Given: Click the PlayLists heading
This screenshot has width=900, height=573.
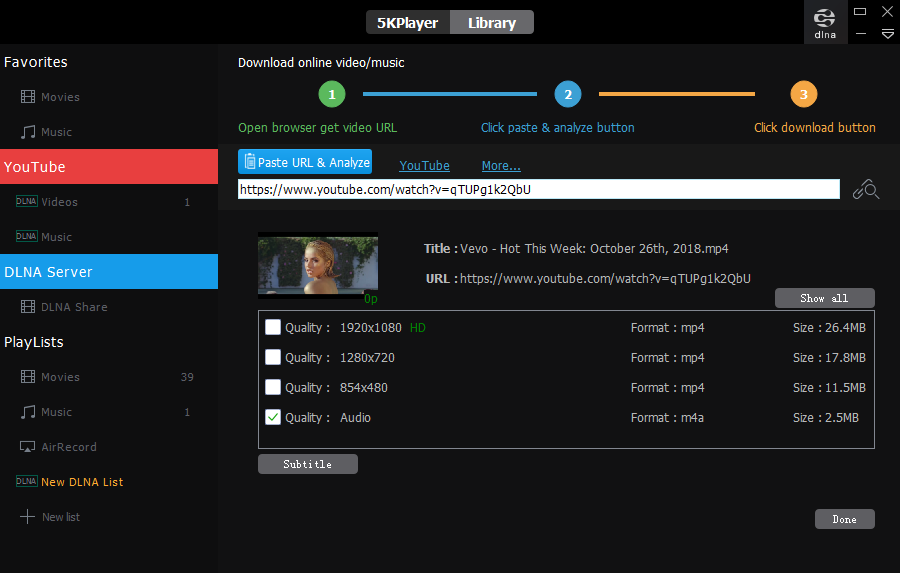Looking at the screenshot, I should (x=33, y=342).
